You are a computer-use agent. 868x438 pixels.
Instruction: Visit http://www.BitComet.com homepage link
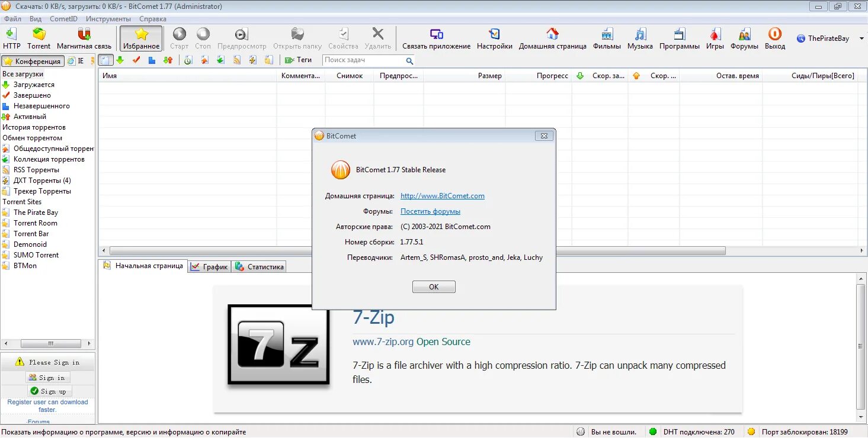tap(443, 195)
